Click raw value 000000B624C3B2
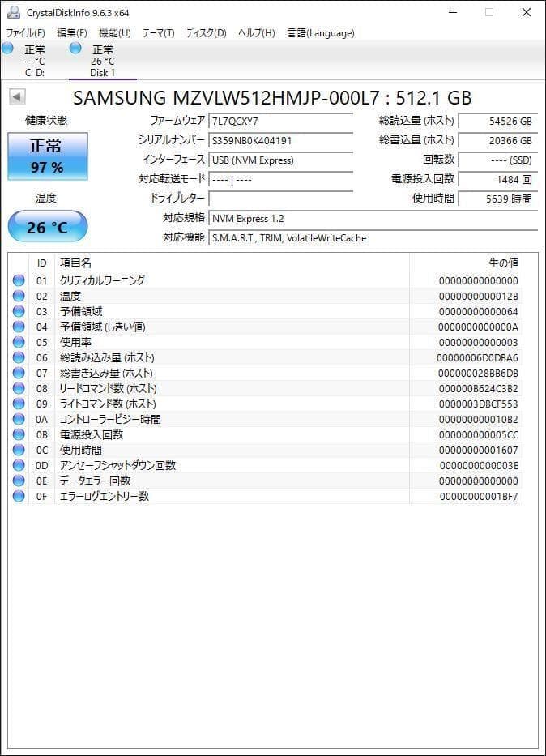Screen dimensions: 546x756 coord(479,389)
